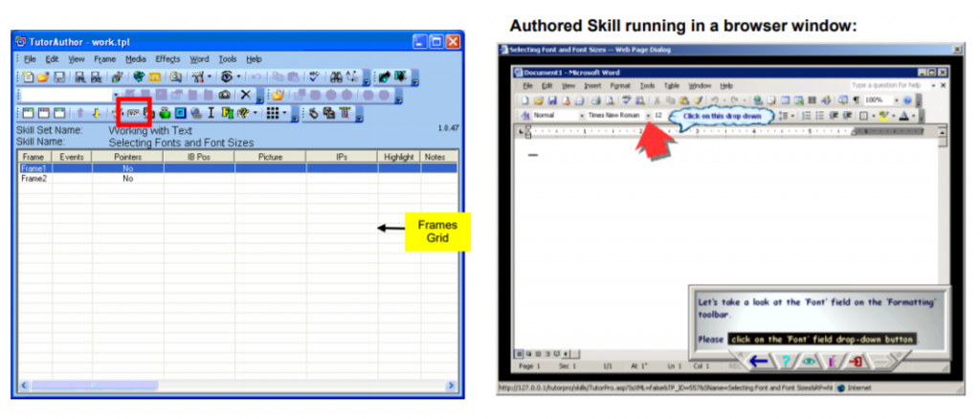Viewport: 980px width, 419px height.
Task: Click the horizontal scrollbar thumb in TutorAuthor
Action: point(94,386)
